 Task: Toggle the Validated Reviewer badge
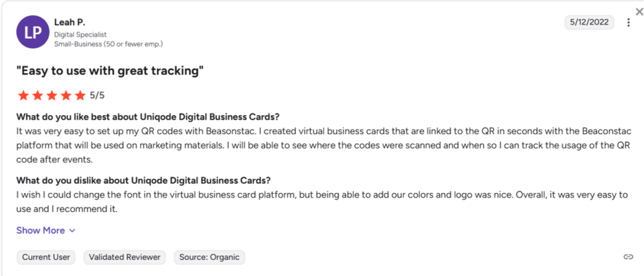point(124,257)
